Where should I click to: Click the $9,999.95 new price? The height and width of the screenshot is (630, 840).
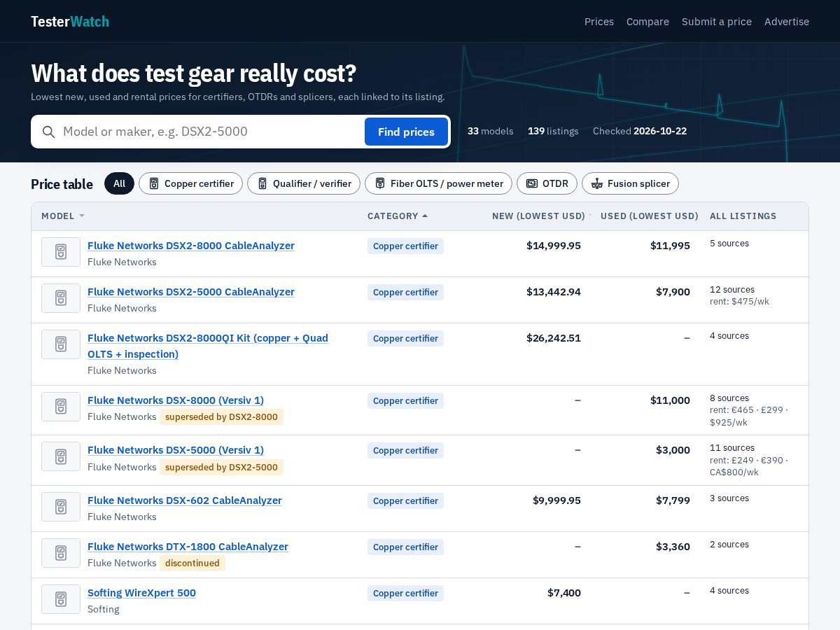pos(556,500)
